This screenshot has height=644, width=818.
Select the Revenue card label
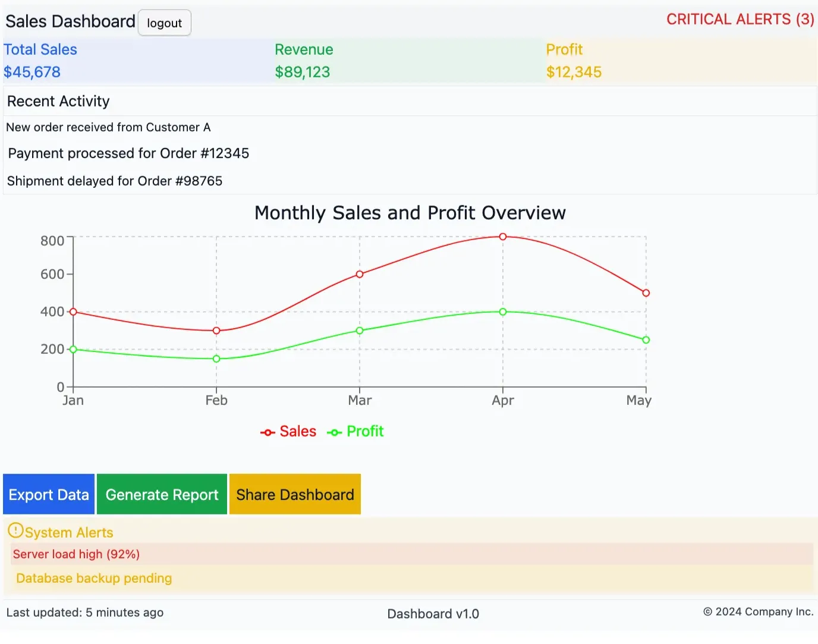tap(304, 49)
